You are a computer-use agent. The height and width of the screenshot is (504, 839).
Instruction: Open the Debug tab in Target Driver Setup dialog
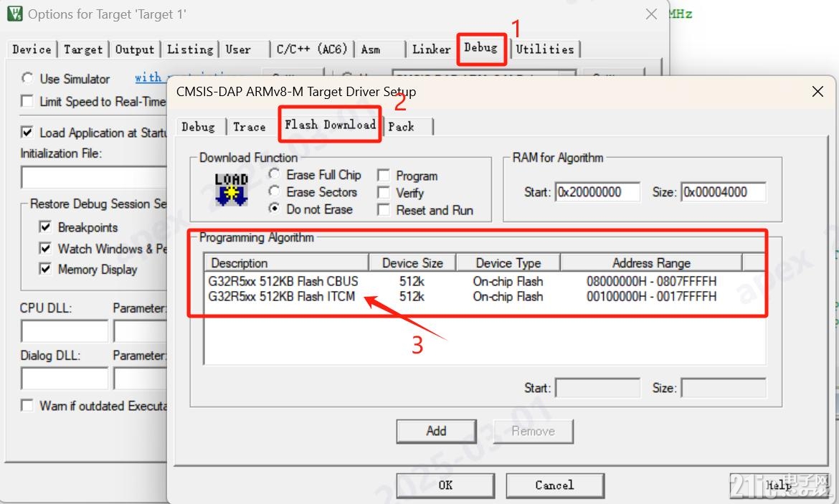pos(198,127)
